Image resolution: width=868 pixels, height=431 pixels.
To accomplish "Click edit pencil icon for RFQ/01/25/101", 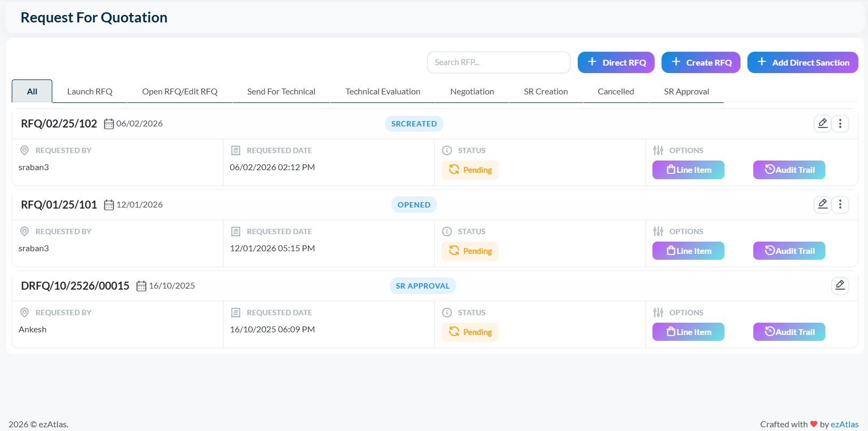I will coord(822,205).
